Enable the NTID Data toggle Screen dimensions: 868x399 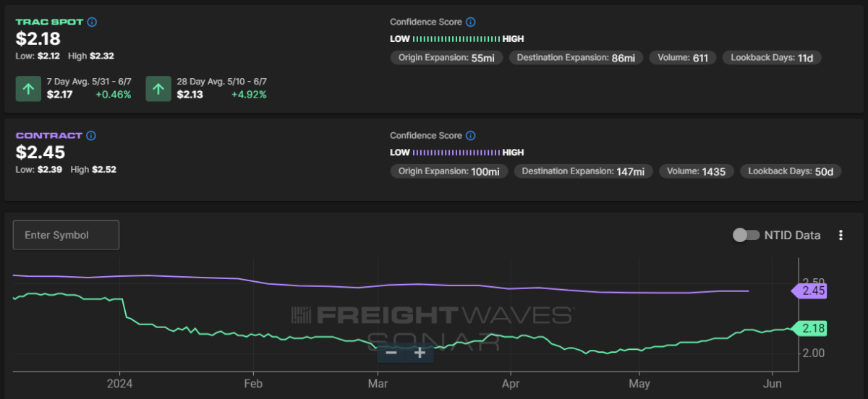click(746, 235)
